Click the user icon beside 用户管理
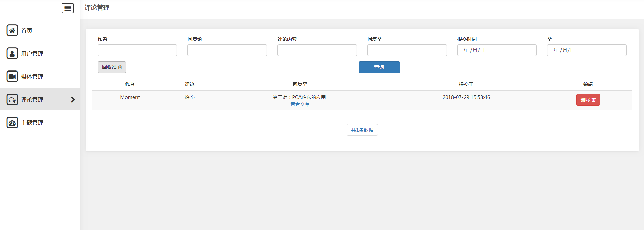The image size is (644, 230). coord(12,53)
